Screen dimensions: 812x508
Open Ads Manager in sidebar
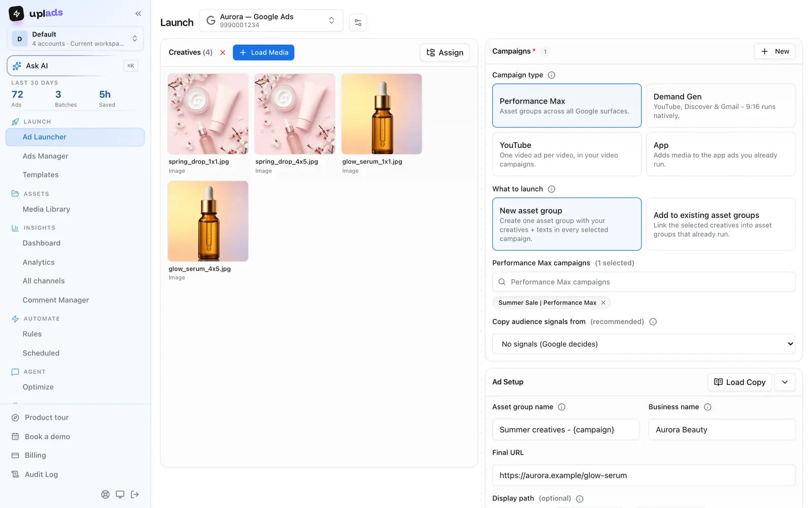pyautogui.click(x=75, y=156)
